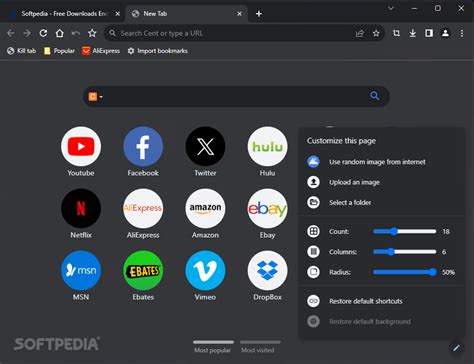The width and height of the screenshot is (474, 364).
Task: Switch to Softpedia tab
Action: [x=63, y=14]
